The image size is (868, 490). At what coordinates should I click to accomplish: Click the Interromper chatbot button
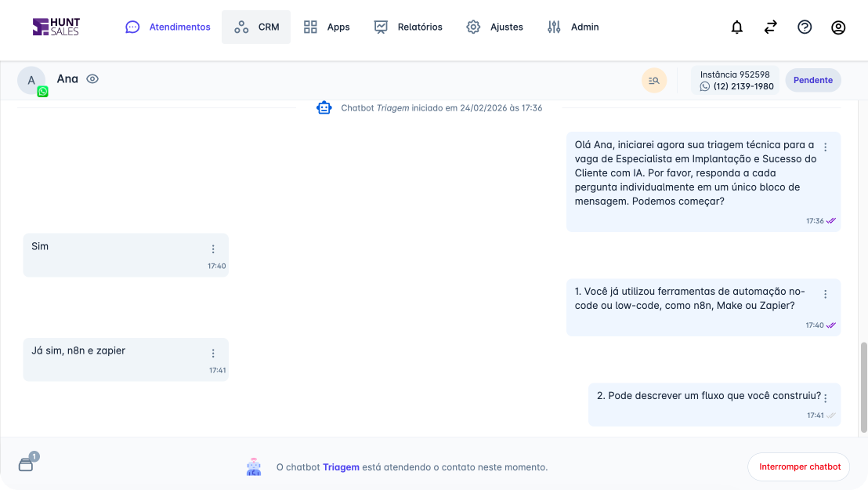[798, 466]
